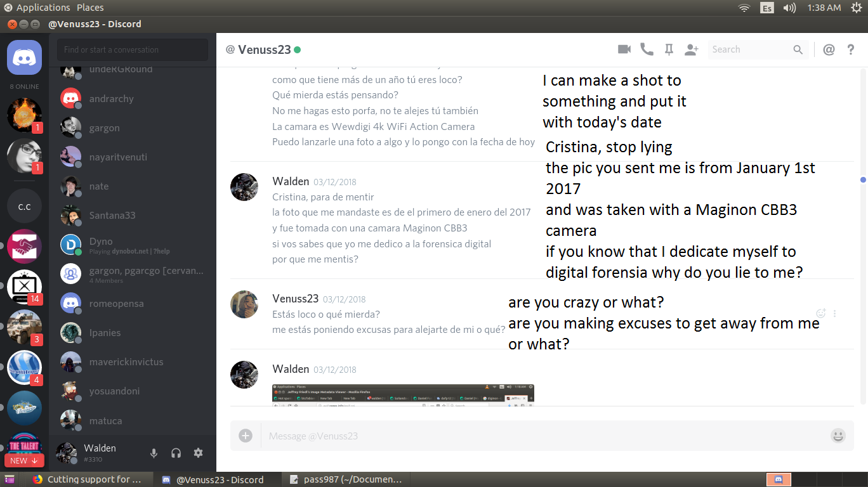Open the Places menu
Image resolution: width=868 pixels, height=487 pixels.
tap(90, 8)
